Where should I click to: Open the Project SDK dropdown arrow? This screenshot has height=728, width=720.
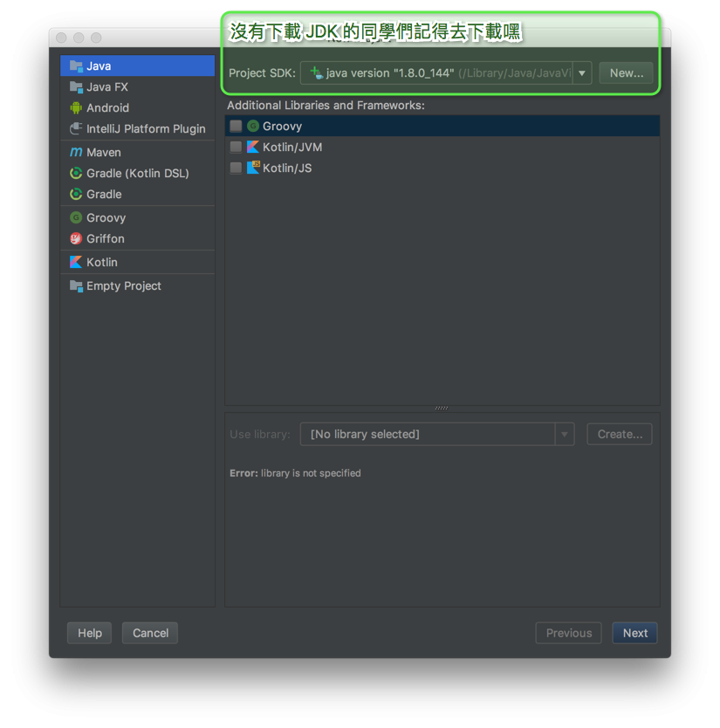coord(581,73)
